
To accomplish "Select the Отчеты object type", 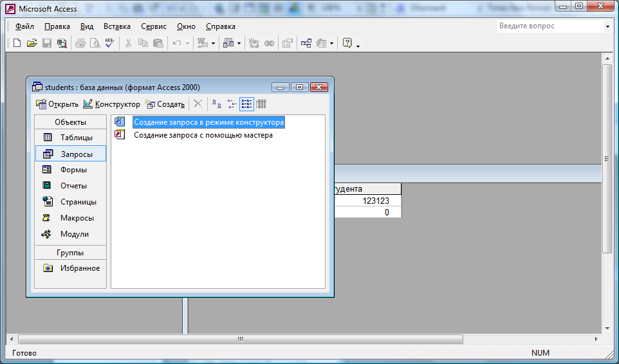I will pyautogui.click(x=71, y=185).
